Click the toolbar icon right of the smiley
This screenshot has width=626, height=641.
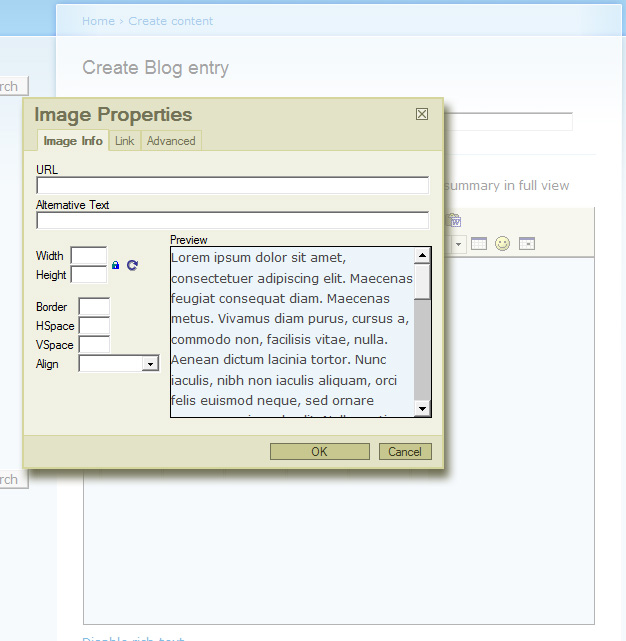pyautogui.click(x=527, y=244)
